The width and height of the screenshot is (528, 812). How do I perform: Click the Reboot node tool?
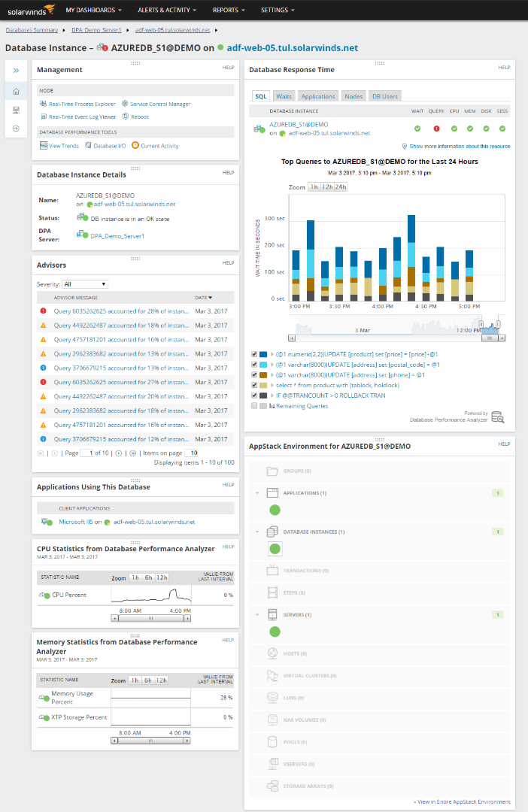click(x=139, y=117)
